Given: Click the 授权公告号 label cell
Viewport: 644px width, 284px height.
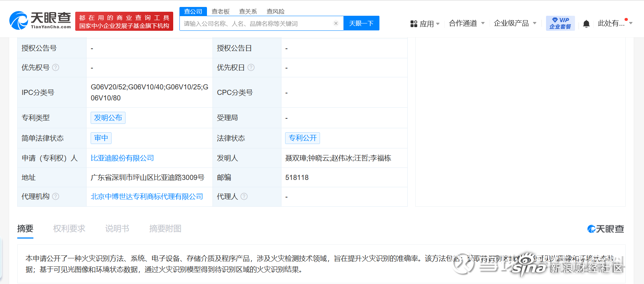Looking at the screenshot, I should click(52, 48).
